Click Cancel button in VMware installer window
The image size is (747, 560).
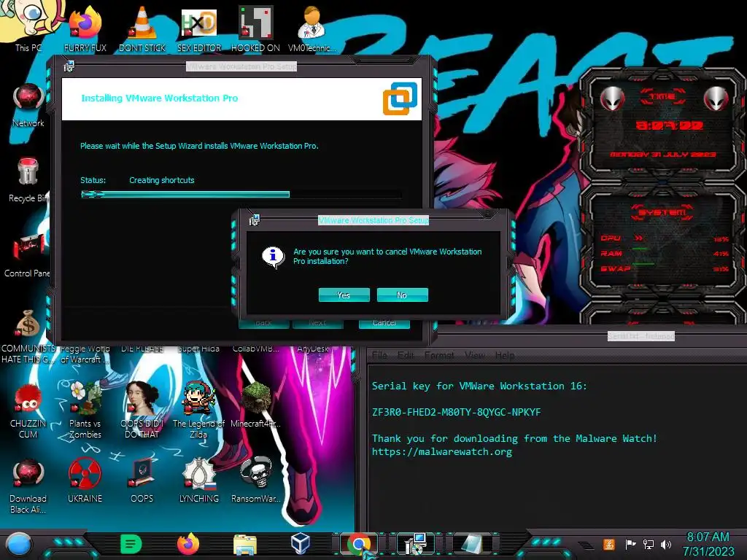(x=384, y=323)
